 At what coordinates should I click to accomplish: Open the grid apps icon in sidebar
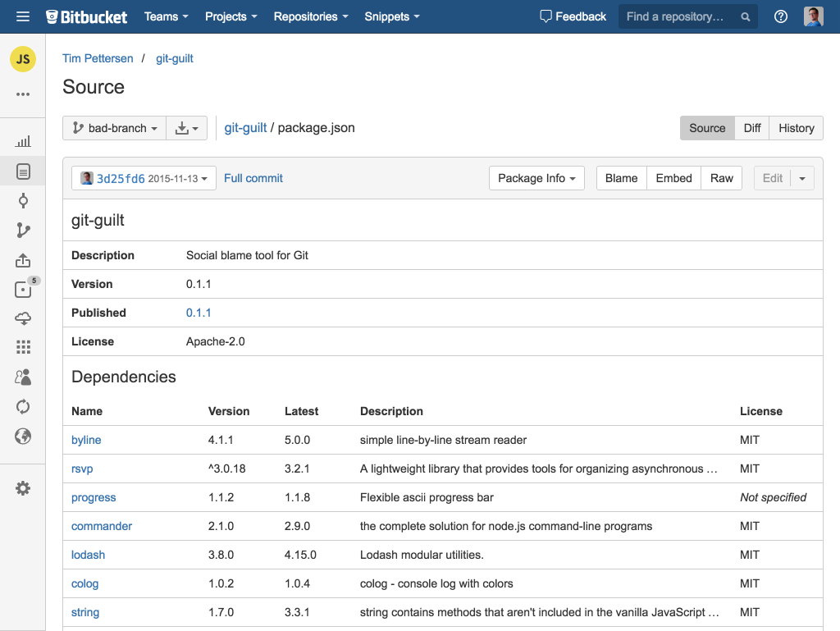[23, 347]
